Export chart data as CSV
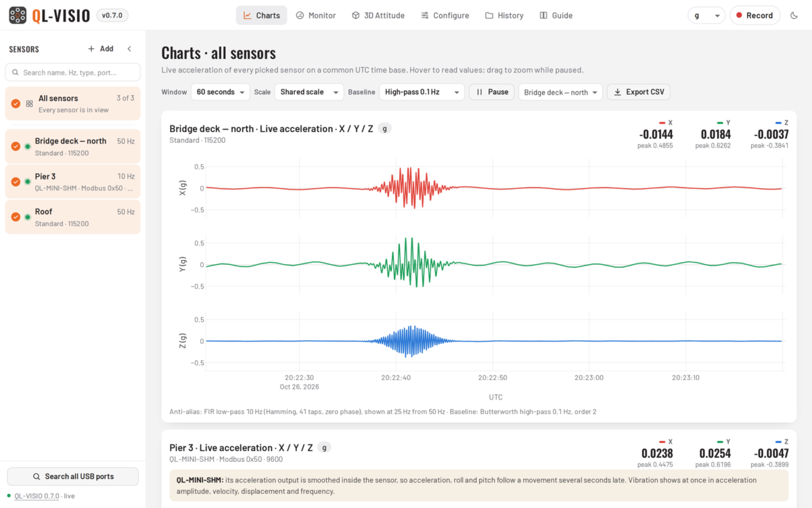The height and width of the screenshot is (508, 812). 638,92
